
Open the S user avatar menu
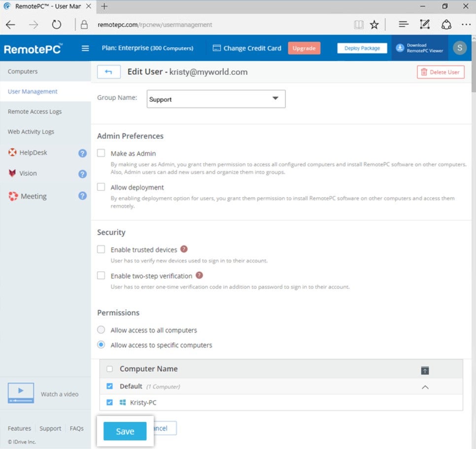[460, 48]
